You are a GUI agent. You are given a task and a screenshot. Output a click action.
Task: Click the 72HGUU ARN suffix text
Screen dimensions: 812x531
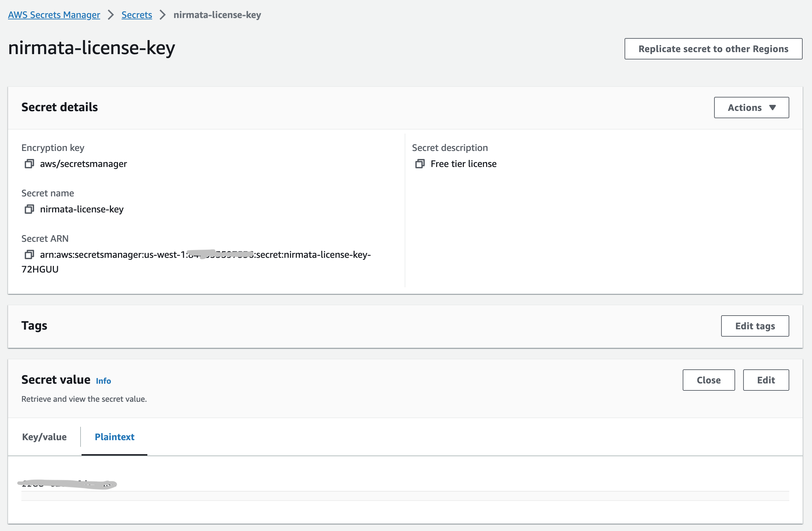40,269
